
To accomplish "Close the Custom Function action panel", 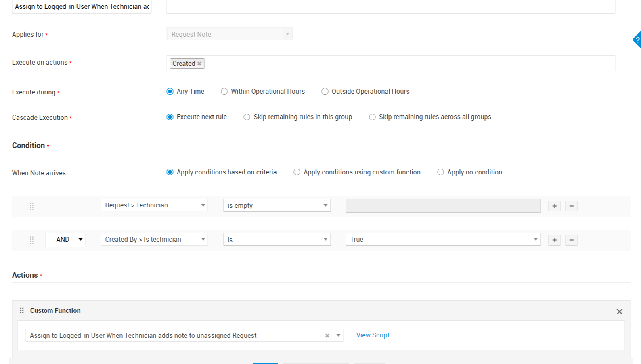I will [x=619, y=312].
